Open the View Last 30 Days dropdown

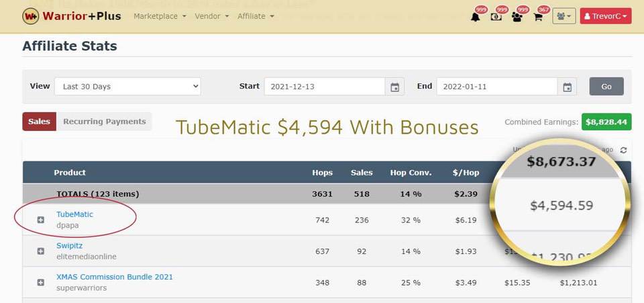point(127,87)
